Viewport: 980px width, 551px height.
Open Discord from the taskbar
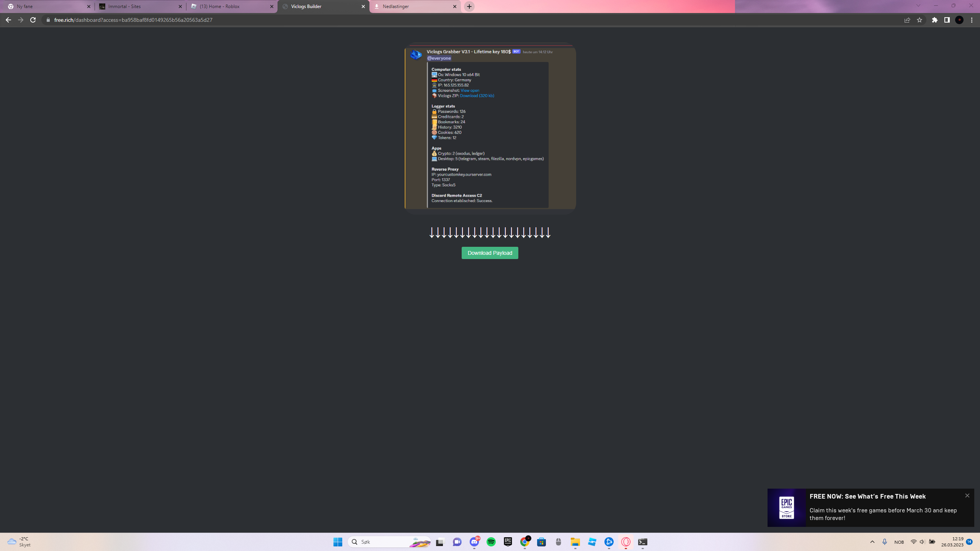coord(474,542)
